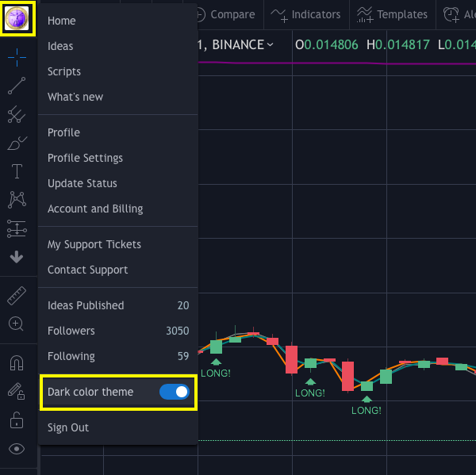
Task: Select the trend line drawing tool
Action: click(x=17, y=86)
